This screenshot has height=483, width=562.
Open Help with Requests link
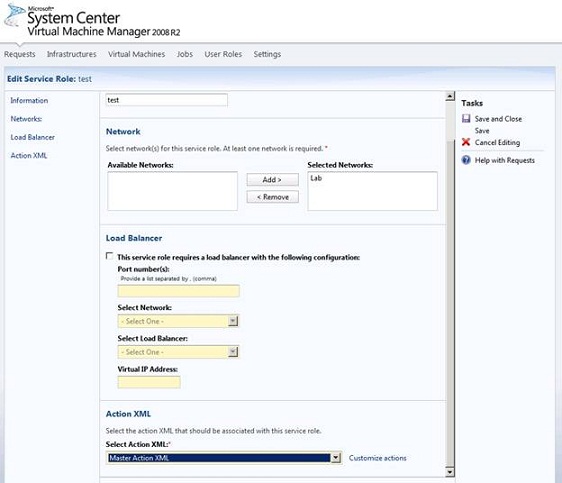pyautogui.click(x=504, y=160)
